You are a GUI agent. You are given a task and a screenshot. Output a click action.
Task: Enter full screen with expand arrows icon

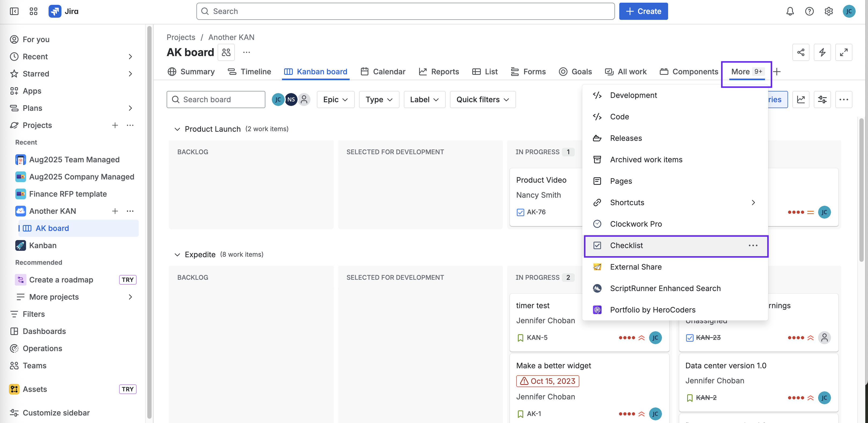click(x=844, y=52)
